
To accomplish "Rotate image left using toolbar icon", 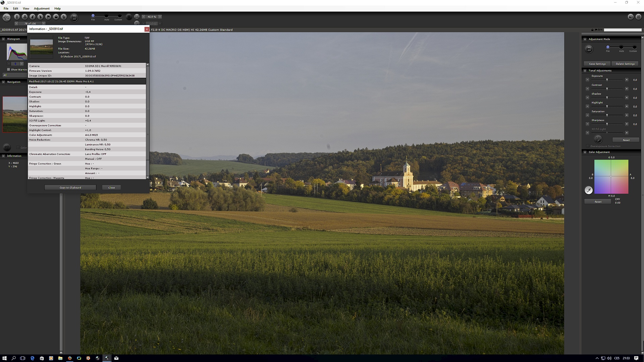I will (33, 17).
